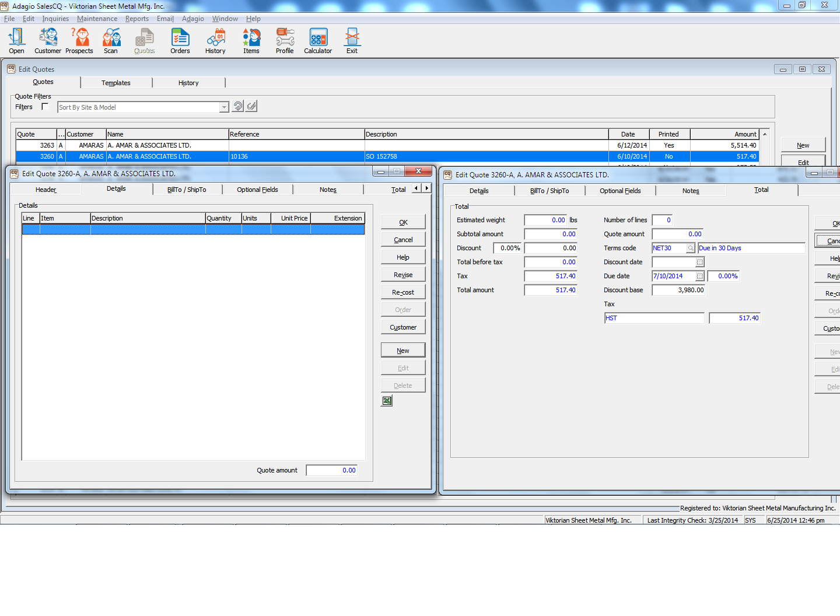Click the Excel export icon below Delete
Image resolution: width=840 pixels, height=616 pixels.
click(387, 401)
